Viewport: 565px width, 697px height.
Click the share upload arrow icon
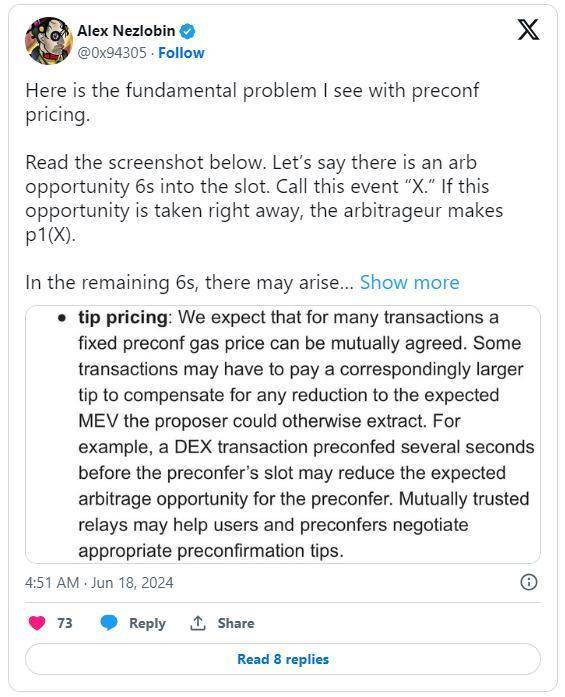[x=198, y=623]
